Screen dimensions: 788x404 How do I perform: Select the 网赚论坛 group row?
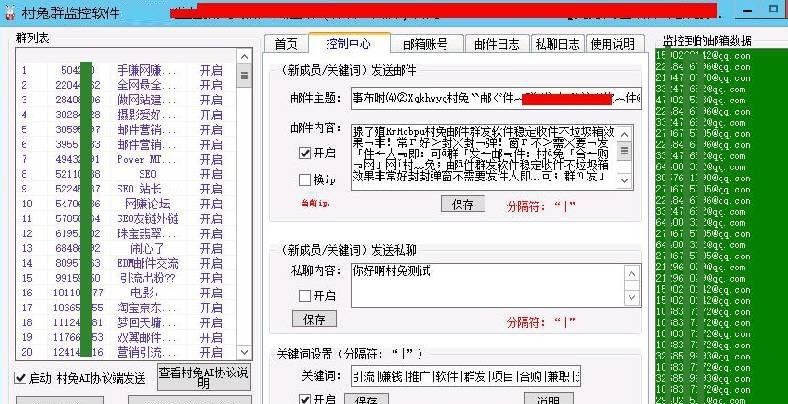[x=127, y=204]
